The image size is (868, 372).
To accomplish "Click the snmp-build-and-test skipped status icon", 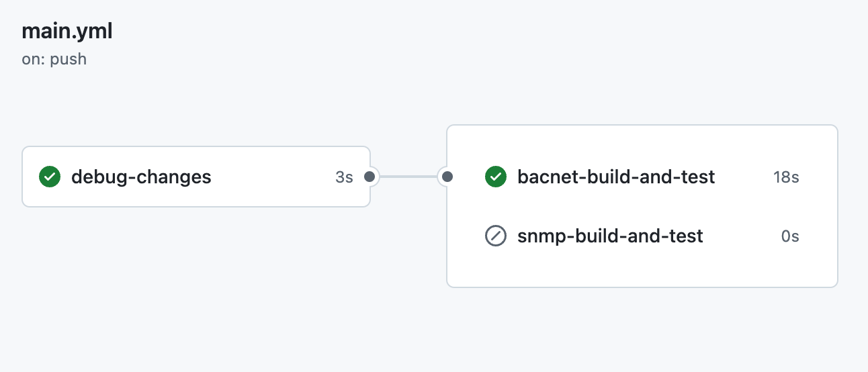I will (x=495, y=236).
